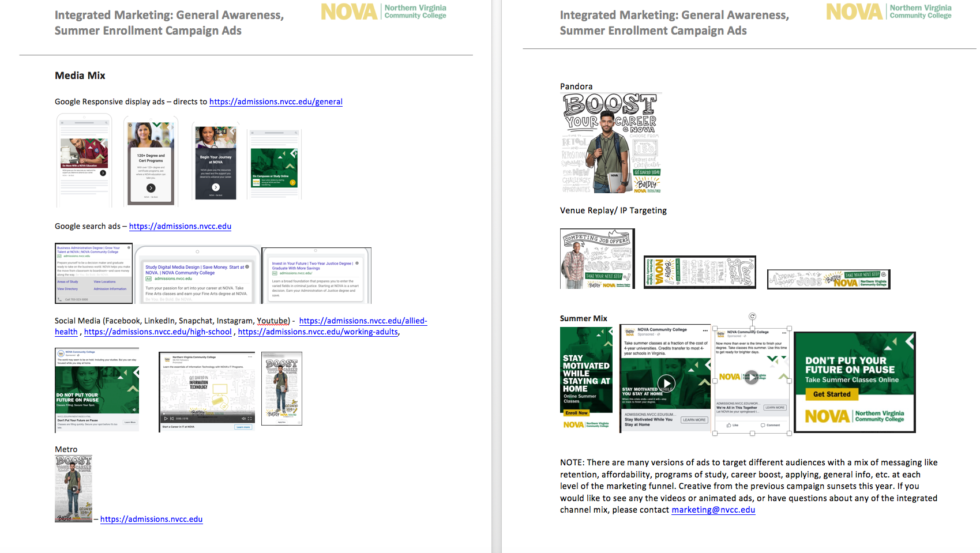Screen dimensions: 980x553
Task: Select the 'Take Summer Classes Online' ad image
Action: click(854, 382)
